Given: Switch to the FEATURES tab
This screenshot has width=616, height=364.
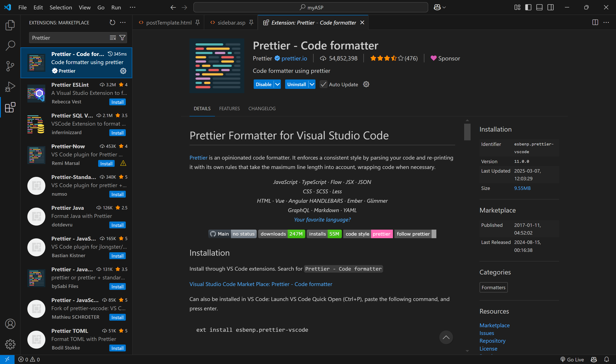Looking at the screenshot, I should pos(229,109).
